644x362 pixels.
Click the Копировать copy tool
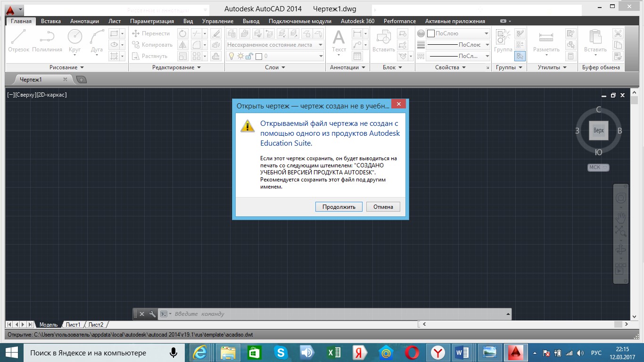click(152, 45)
